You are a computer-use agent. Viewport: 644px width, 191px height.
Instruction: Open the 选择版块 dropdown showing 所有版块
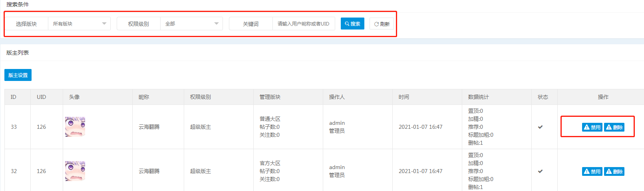click(x=79, y=24)
